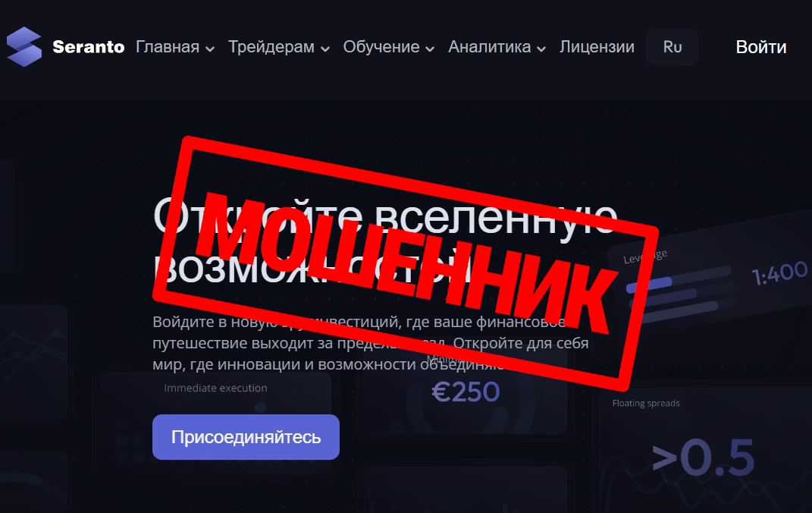Click the €250 minimum deposit card
Image resolution: width=812 pixels, height=513 pixels.
point(465,392)
